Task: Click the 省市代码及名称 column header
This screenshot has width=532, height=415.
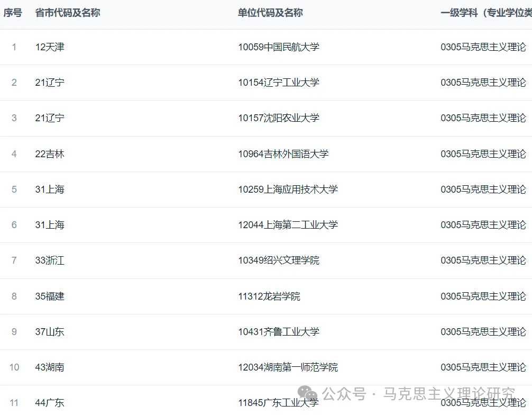Action: point(68,13)
